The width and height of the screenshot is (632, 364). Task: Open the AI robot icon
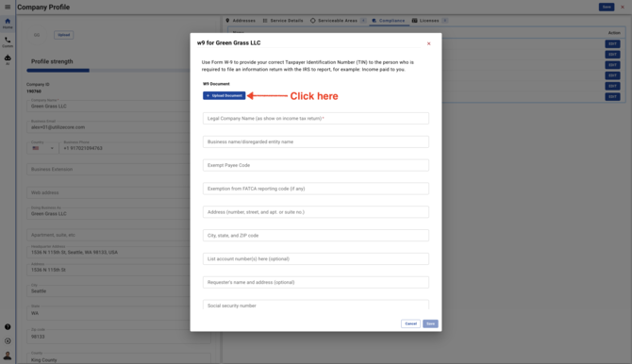pos(8,59)
